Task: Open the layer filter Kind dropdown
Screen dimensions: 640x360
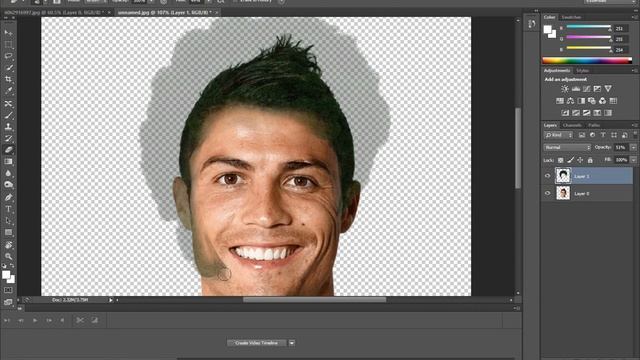Action: click(x=558, y=135)
